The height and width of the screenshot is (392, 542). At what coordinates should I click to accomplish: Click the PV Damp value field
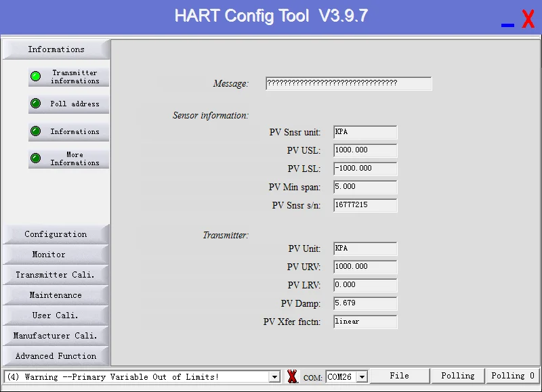[x=365, y=303]
